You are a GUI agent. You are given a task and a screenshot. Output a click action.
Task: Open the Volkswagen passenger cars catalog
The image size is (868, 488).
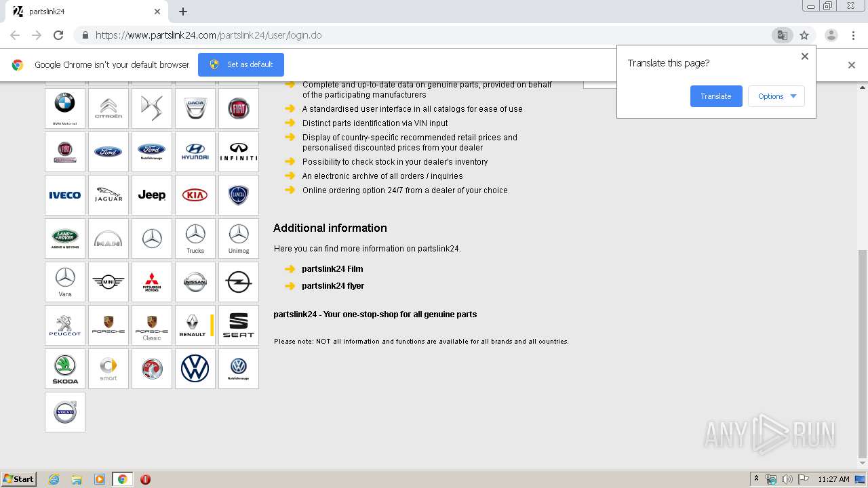[x=195, y=369]
